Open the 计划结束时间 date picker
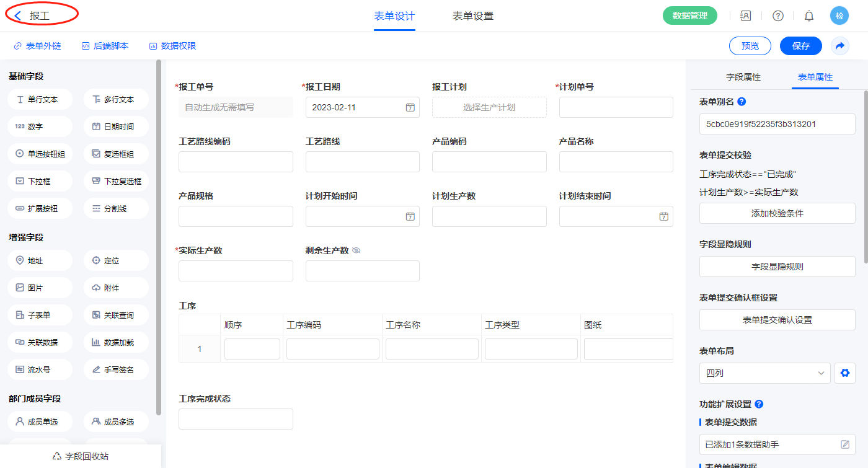This screenshot has width=868, height=468. point(616,216)
